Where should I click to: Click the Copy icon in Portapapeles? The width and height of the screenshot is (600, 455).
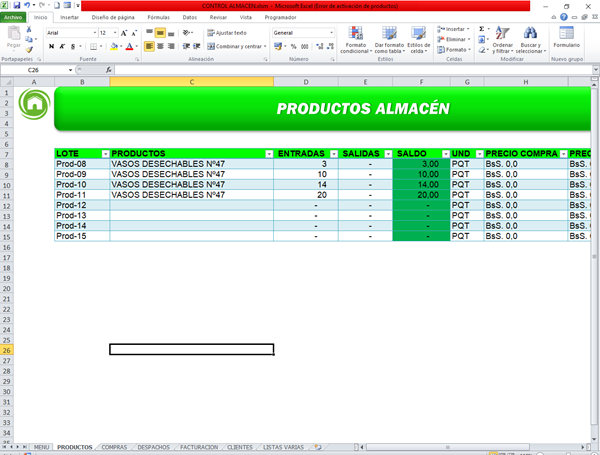click(29, 39)
